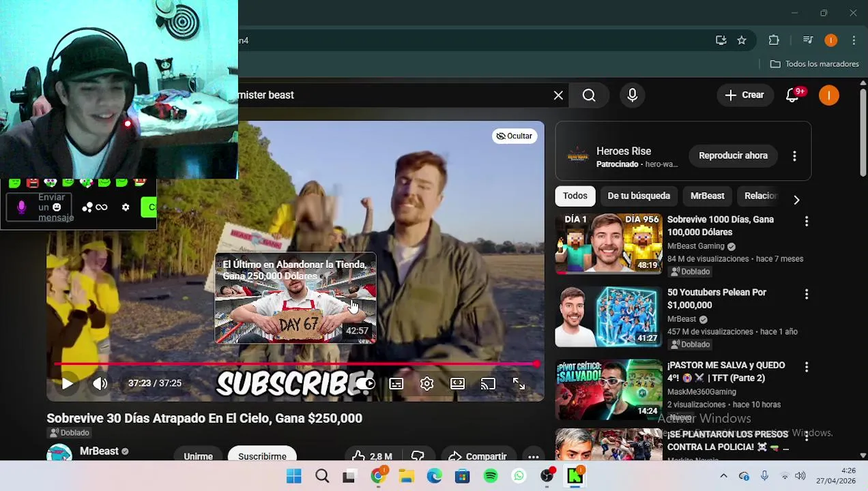This screenshot has width=868, height=491.
Task: Open menu for '50 Youtubers Pelean' video
Action: [x=807, y=295]
